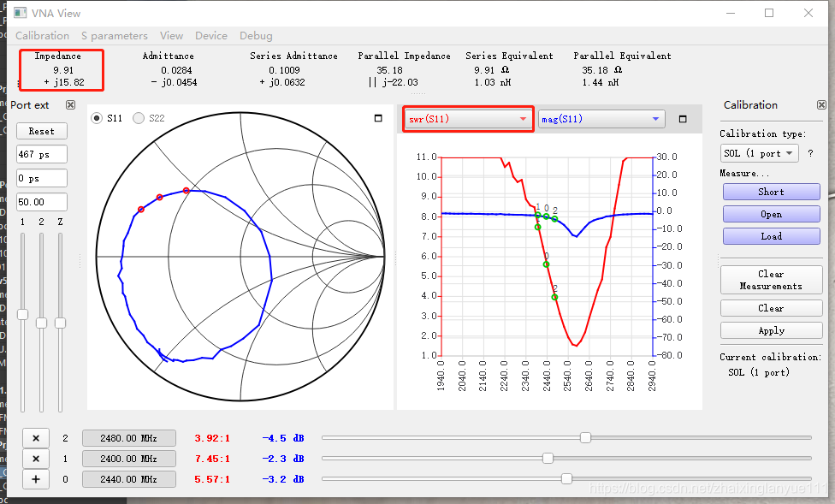Click the marker 0 frequency slider handle
Image resolution: width=835 pixels, height=504 pixels.
566,478
